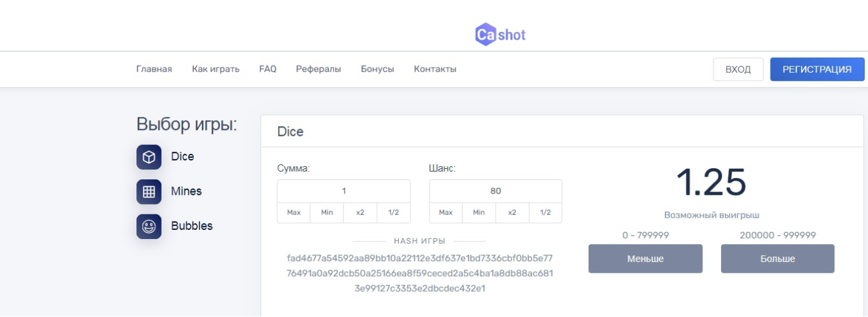868x317 pixels.
Task: Click the Cashot logo icon
Action: point(485,34)
